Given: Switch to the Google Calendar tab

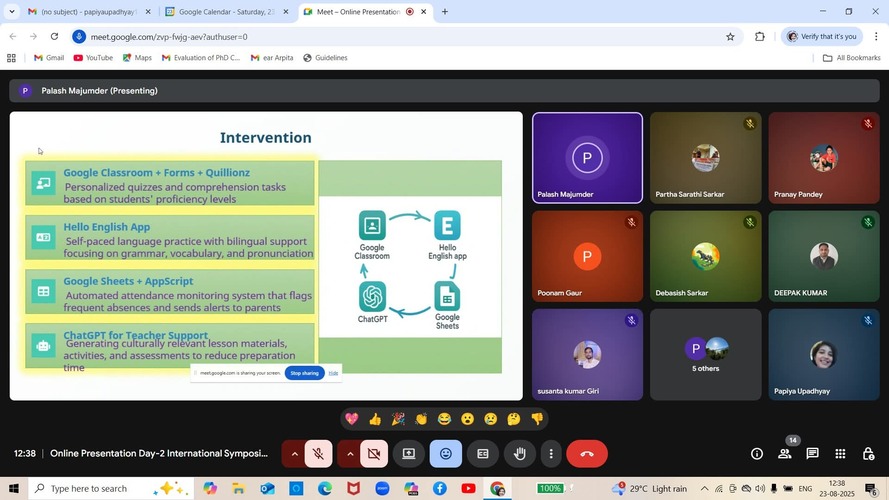Looking at the screenshot, I should pyautogui.click(x=221, y=12).
